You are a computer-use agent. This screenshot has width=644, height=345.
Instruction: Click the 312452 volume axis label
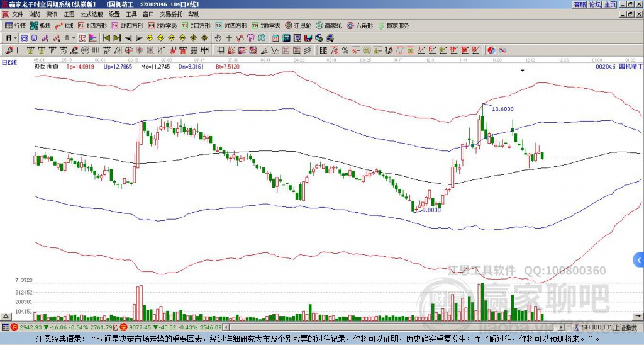tap(24, 292)
